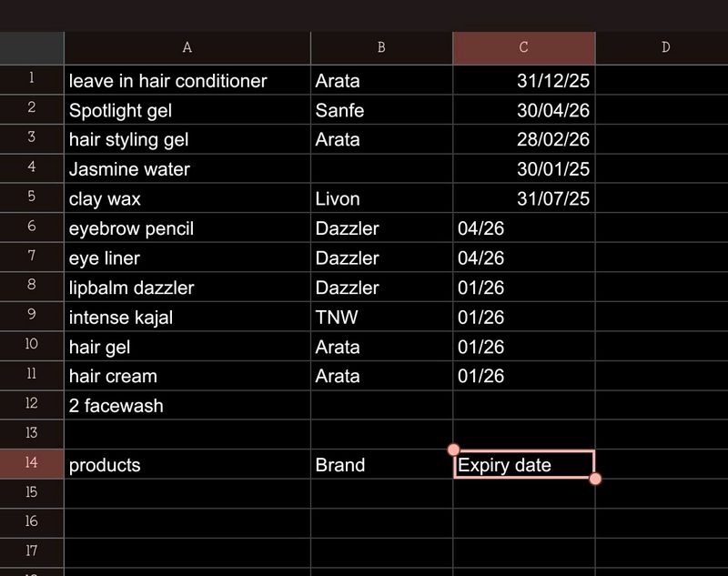Select column A header
The height and width of the screenshot is (576, 728).
(x=187, y=48)
